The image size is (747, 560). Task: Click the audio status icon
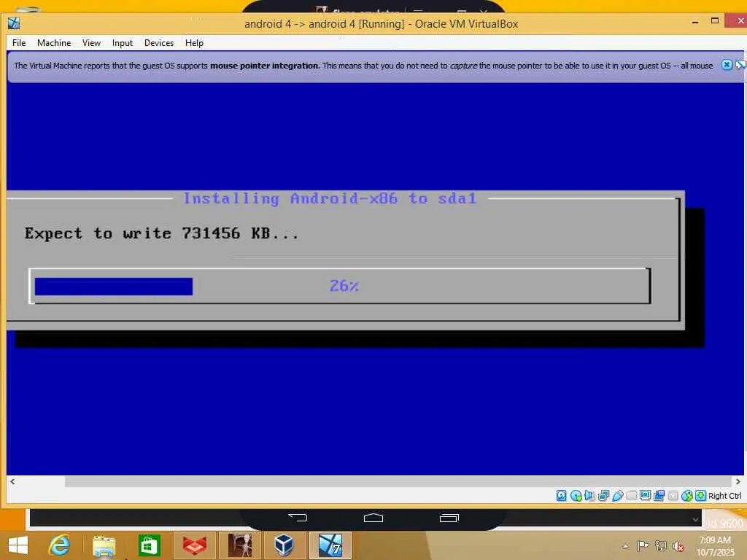click(x=589, y=496)
